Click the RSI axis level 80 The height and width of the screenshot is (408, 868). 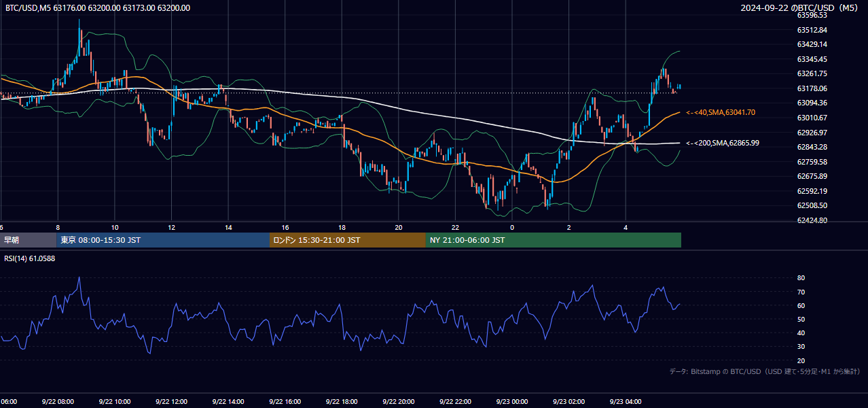tap(801, 278)
